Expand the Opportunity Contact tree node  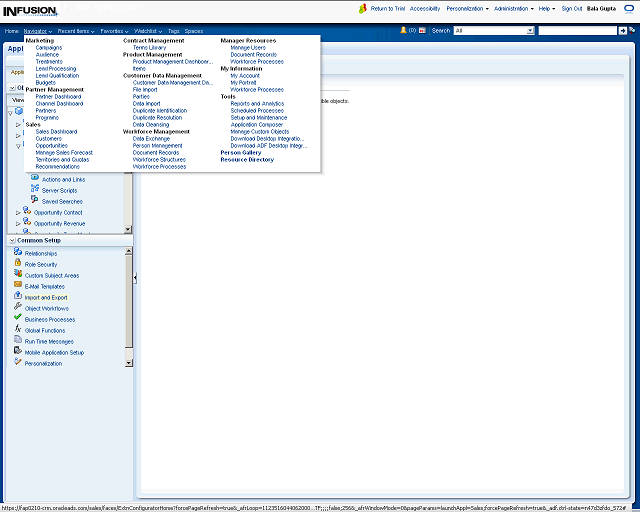18,212
